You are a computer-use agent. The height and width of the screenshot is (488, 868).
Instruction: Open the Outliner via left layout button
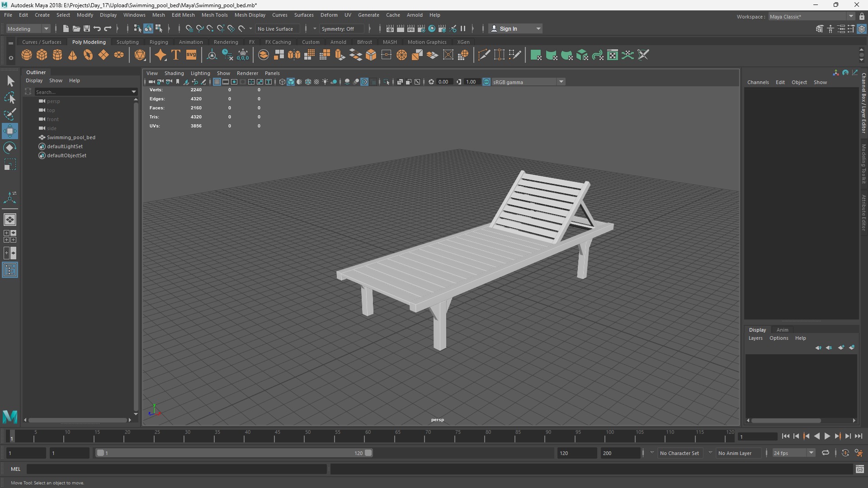click(x=10, y=270)
